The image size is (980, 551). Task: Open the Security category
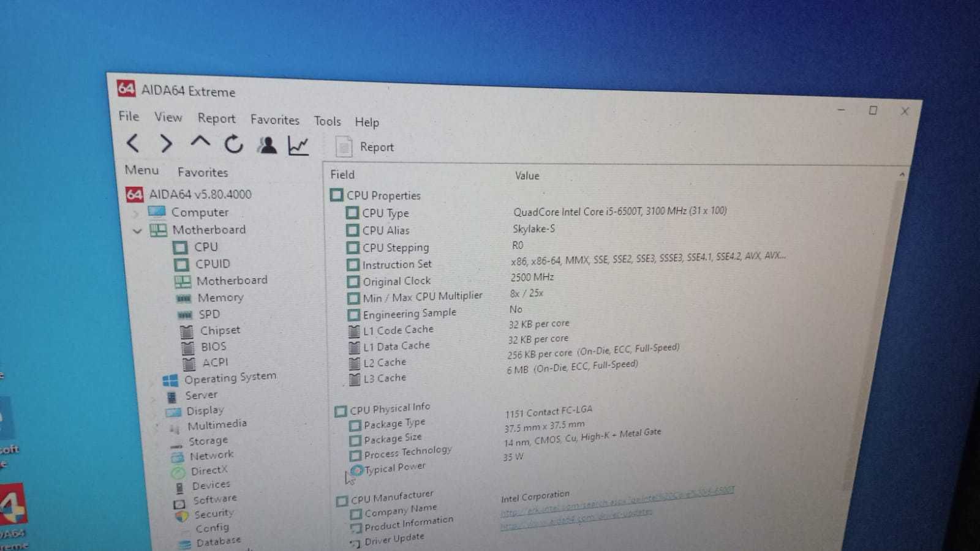tap(214, 514)
